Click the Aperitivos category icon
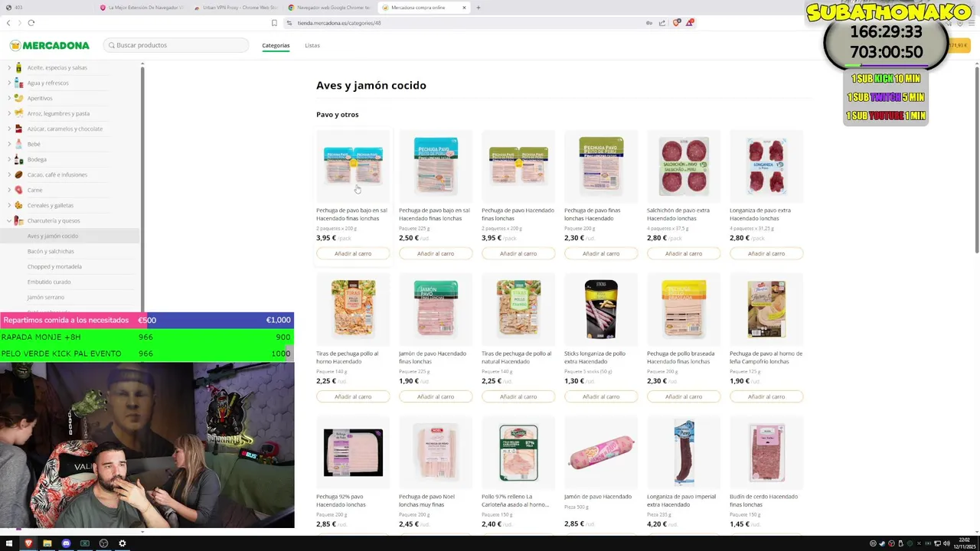The image size is (980, 551). coord(18,98)
